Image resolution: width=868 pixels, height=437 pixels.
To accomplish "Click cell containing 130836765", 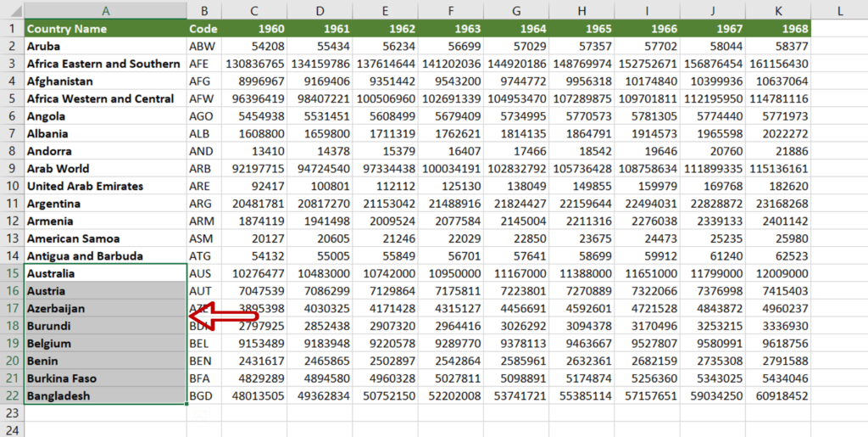I will pos(254,64).
